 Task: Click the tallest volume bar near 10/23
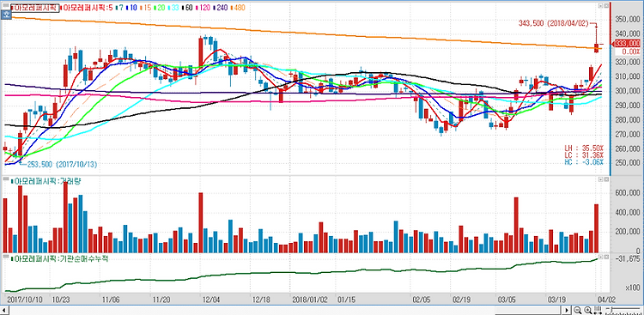click(65, 218)
